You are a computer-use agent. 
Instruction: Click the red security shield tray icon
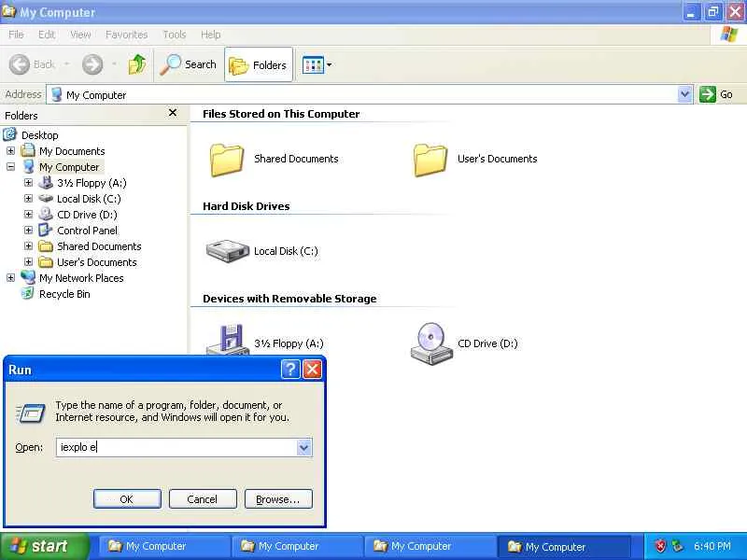pos(660,546)
